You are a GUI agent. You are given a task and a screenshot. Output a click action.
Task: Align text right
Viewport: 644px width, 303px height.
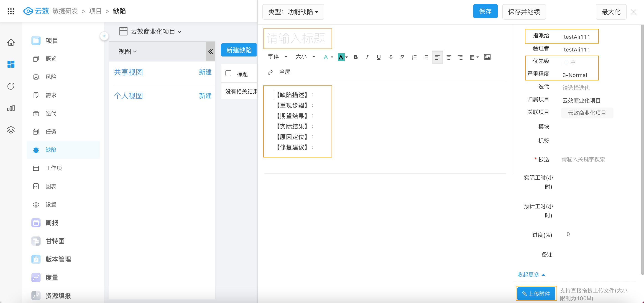click(x=460, y=57)
